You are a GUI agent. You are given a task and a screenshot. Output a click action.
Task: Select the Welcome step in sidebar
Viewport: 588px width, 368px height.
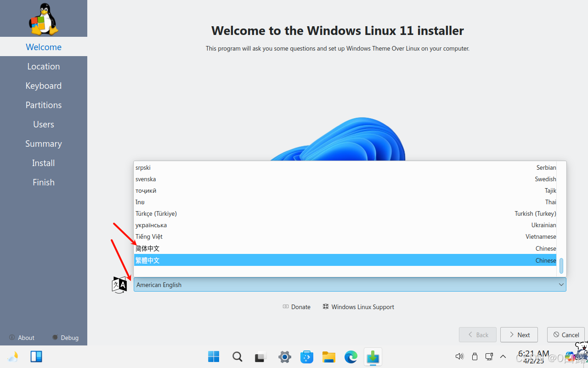click(x=44, y=47)
